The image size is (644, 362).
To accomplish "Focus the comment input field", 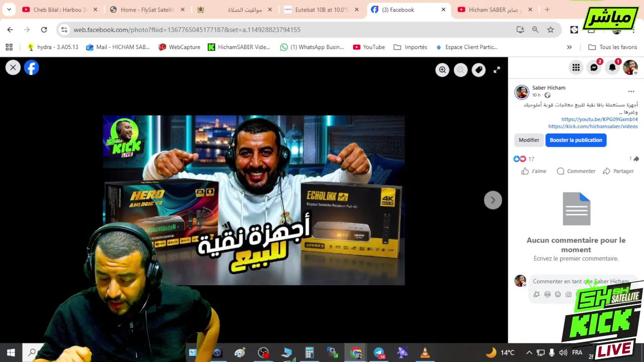I will tap(581, 282).
